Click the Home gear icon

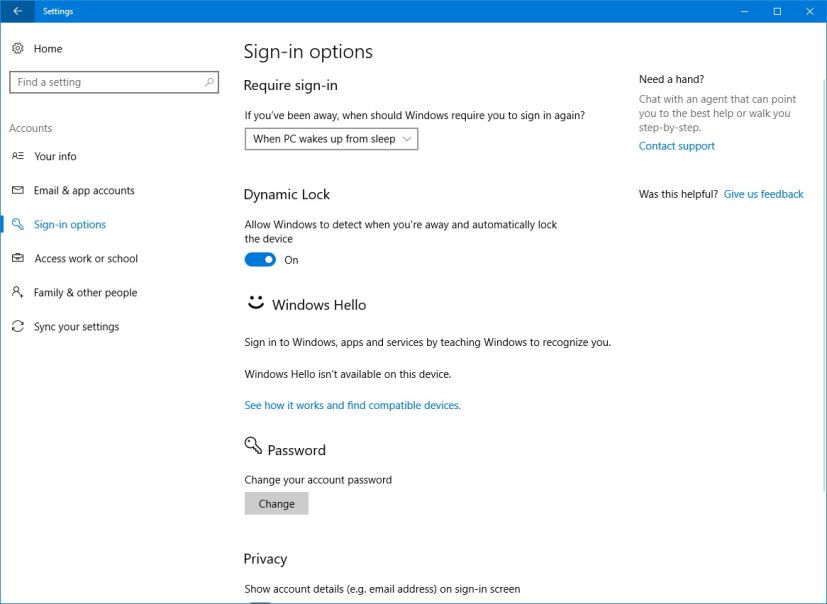coord(18,48)
